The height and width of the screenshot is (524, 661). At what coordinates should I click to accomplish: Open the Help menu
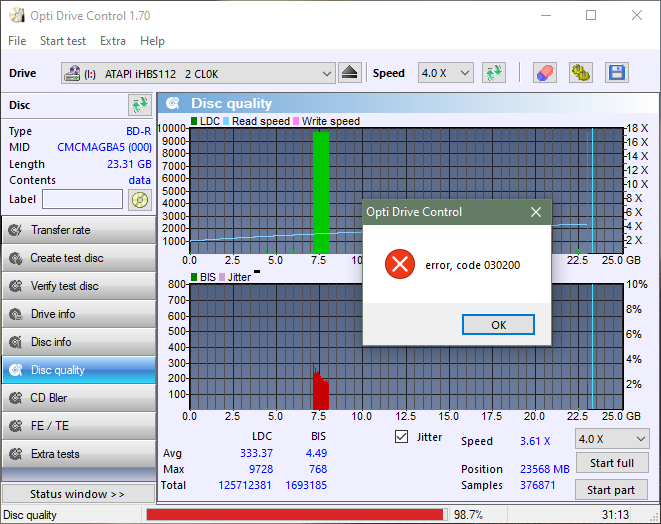[152, 41]
